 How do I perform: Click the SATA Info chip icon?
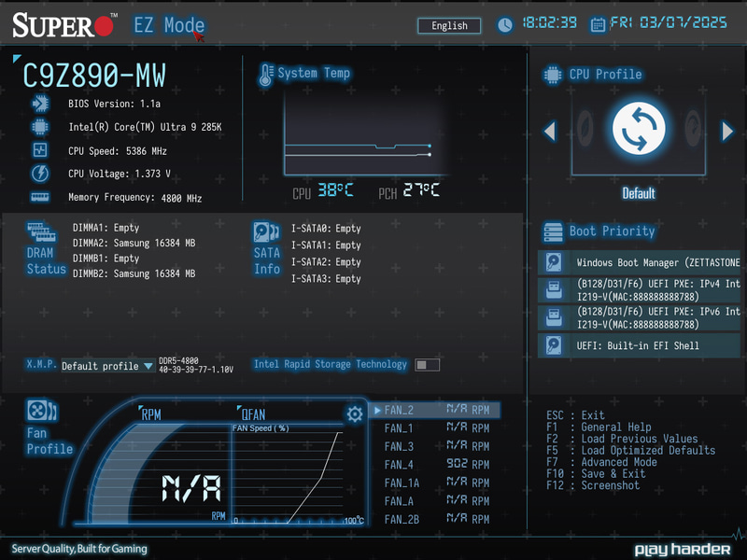coord(264,231)
